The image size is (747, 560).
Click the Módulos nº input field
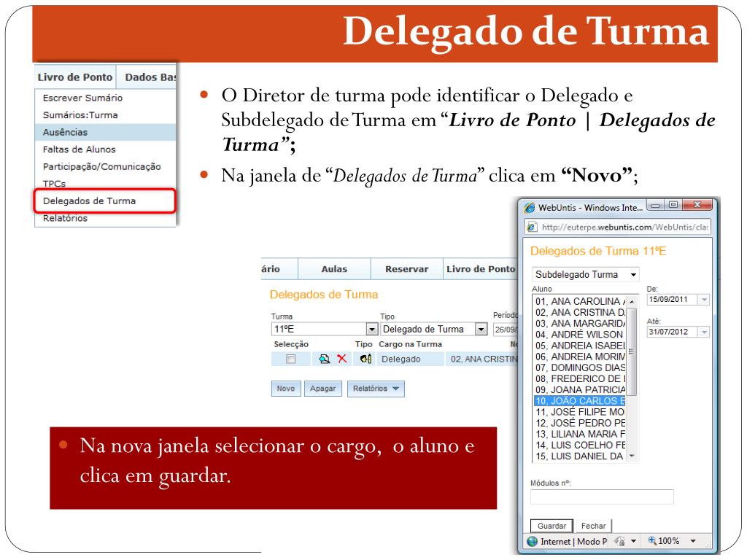coord(602,497)
